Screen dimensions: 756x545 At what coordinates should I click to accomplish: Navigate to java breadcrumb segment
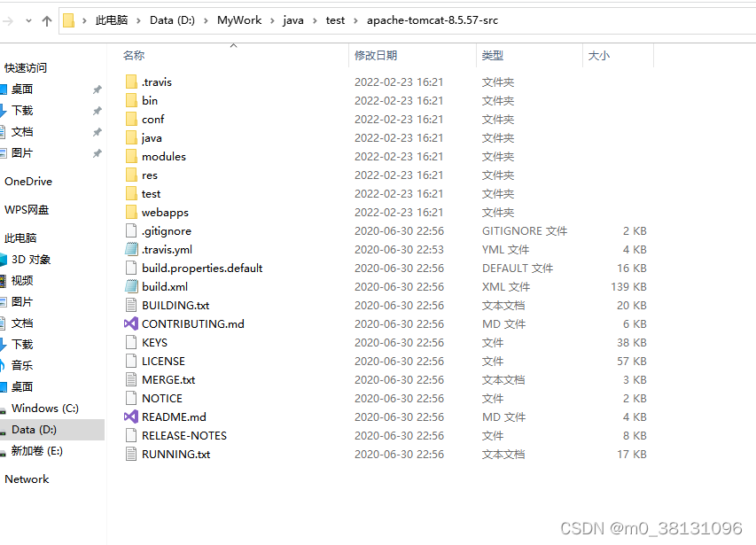coord(293,20)
